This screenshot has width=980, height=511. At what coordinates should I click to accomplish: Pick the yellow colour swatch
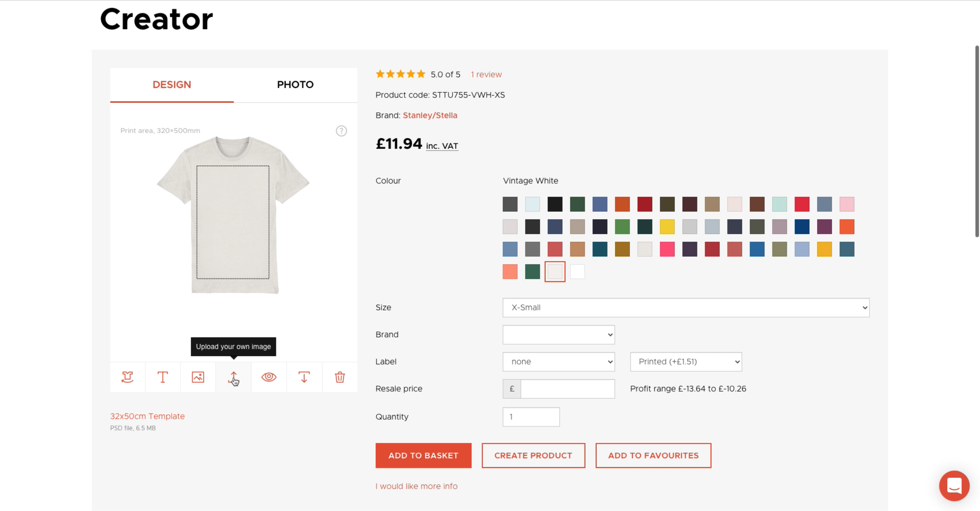click(x=667, y=227)
